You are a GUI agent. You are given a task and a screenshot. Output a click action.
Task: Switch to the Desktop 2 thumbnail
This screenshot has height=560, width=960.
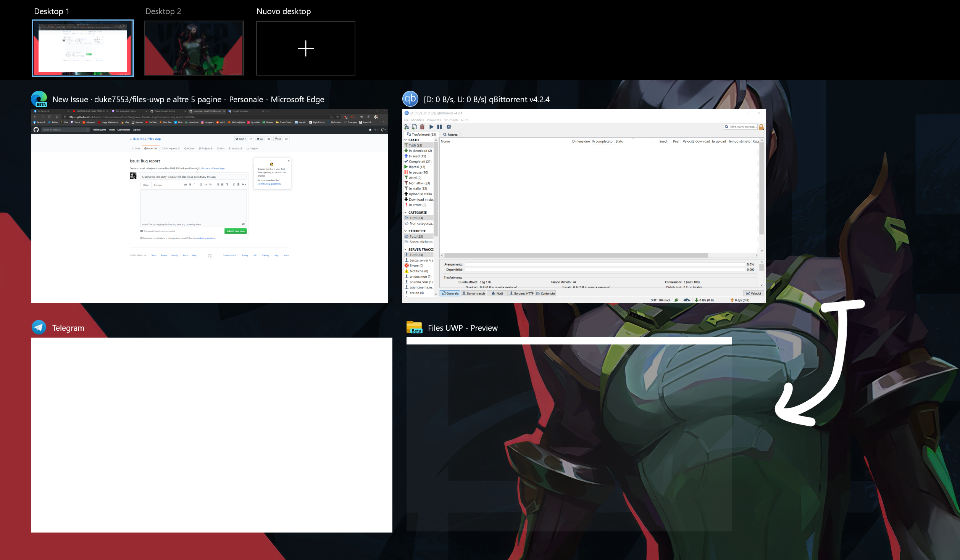(x=194, y=48)
